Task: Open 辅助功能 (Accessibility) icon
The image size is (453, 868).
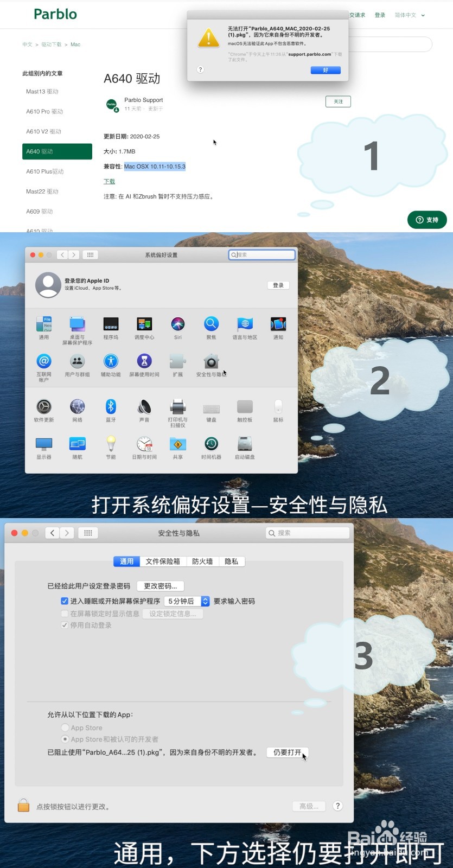Action: tap(111, 361)
